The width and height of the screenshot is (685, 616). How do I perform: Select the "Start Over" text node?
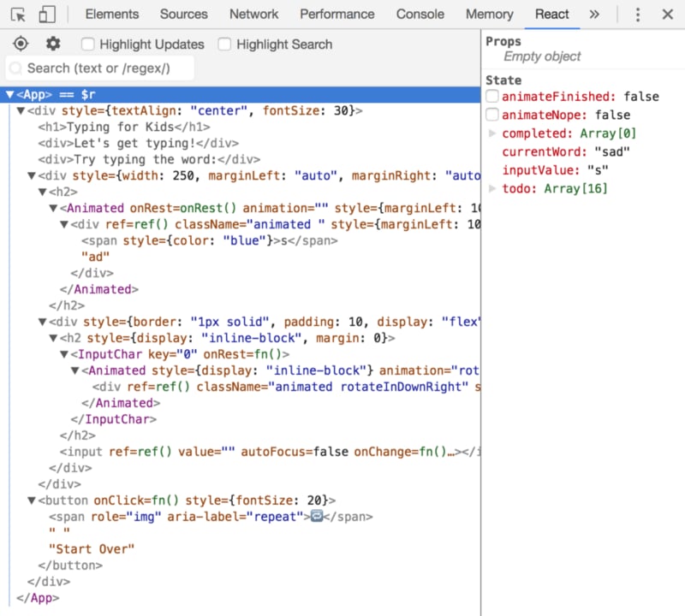coord(92,548)
